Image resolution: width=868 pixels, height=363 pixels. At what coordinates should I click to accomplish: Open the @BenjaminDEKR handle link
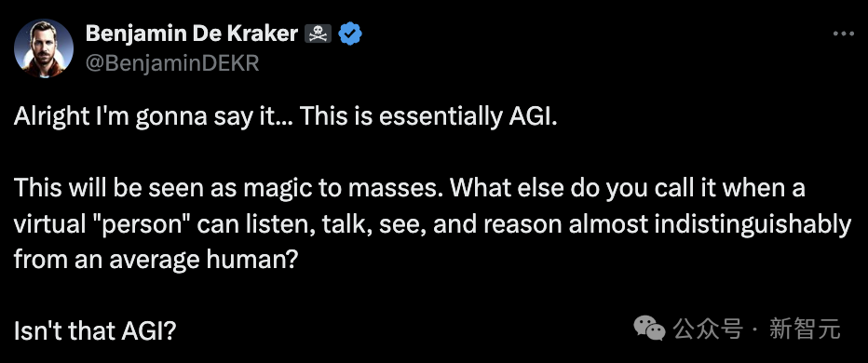[172, 63]
